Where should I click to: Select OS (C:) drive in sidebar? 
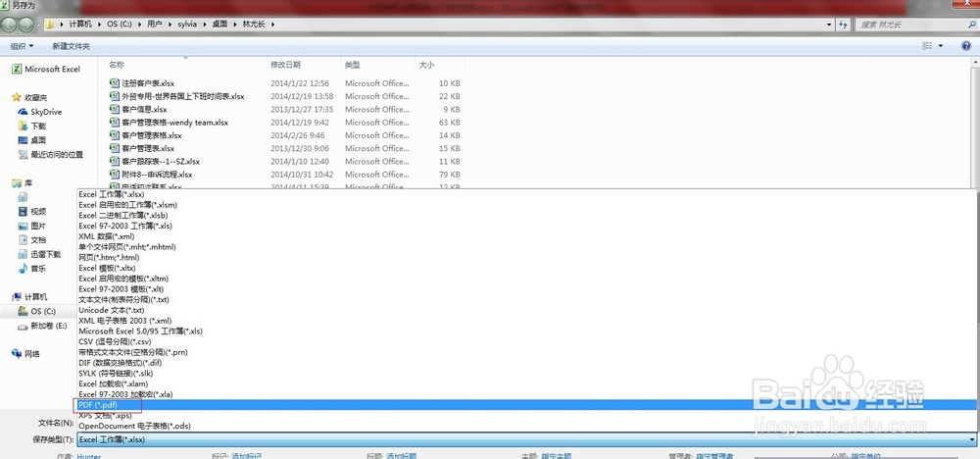point(37,312)
